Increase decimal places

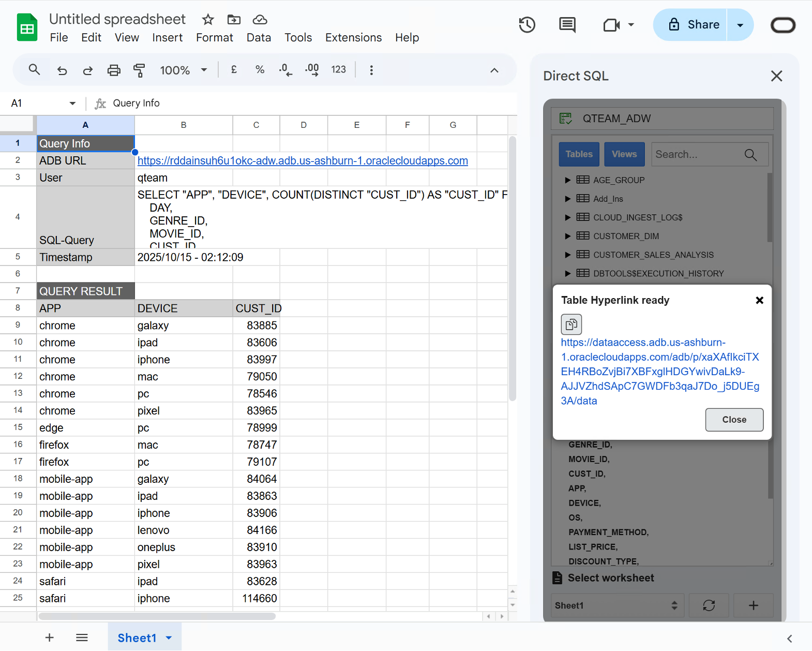[x=312, y=69]
